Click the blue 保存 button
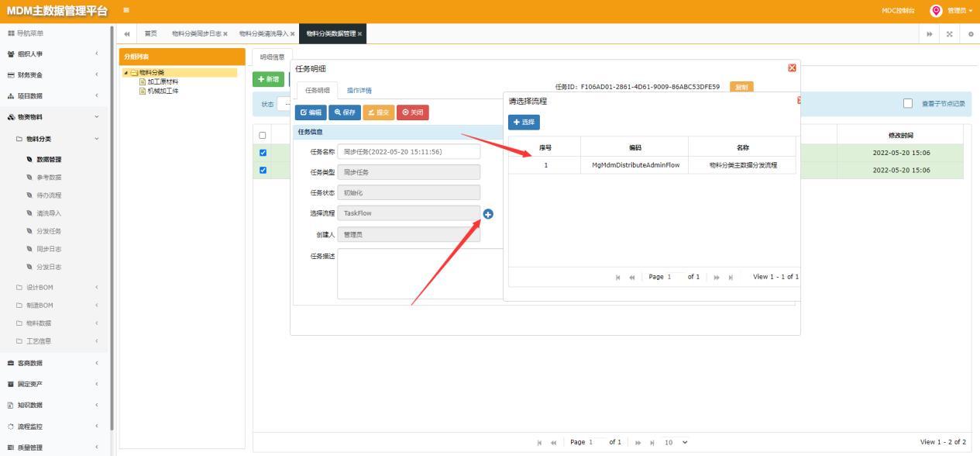Image resolution: width=980 pixels, height=456 pixels. pyautogui.click(x=345, y=112)
